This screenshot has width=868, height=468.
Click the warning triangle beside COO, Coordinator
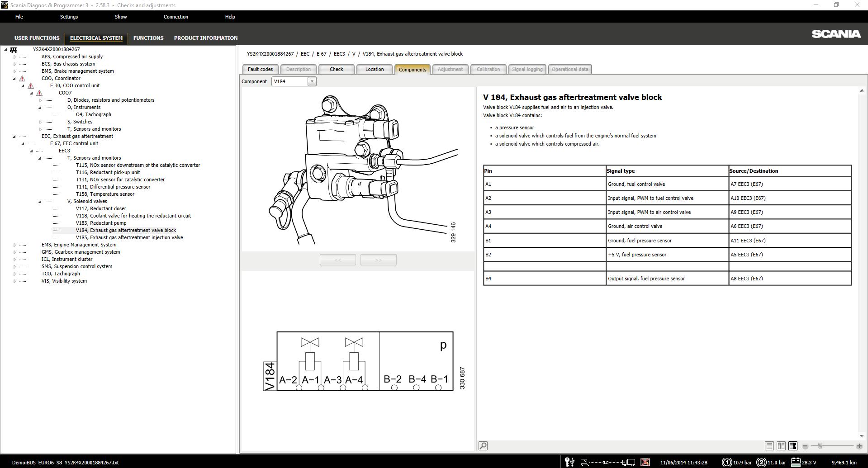point(22,78)
